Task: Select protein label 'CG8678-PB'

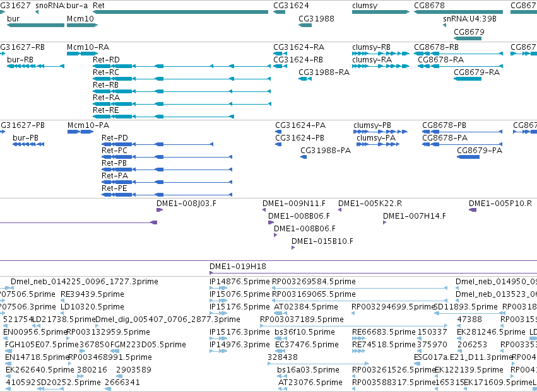Action: click(444, 125)
